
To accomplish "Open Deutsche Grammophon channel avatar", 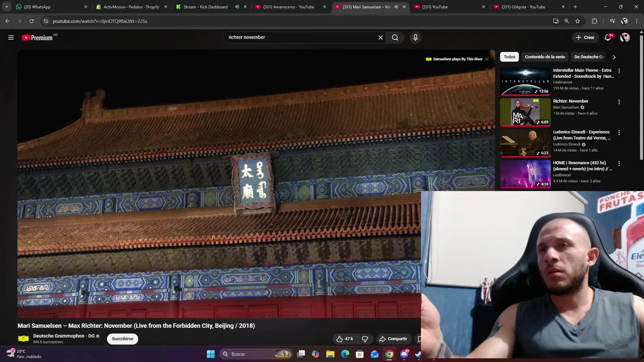I will click(x=23, y=339).
